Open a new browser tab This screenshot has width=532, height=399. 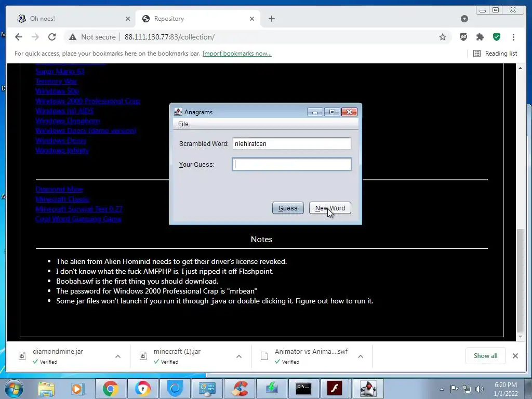click(272, 19)
